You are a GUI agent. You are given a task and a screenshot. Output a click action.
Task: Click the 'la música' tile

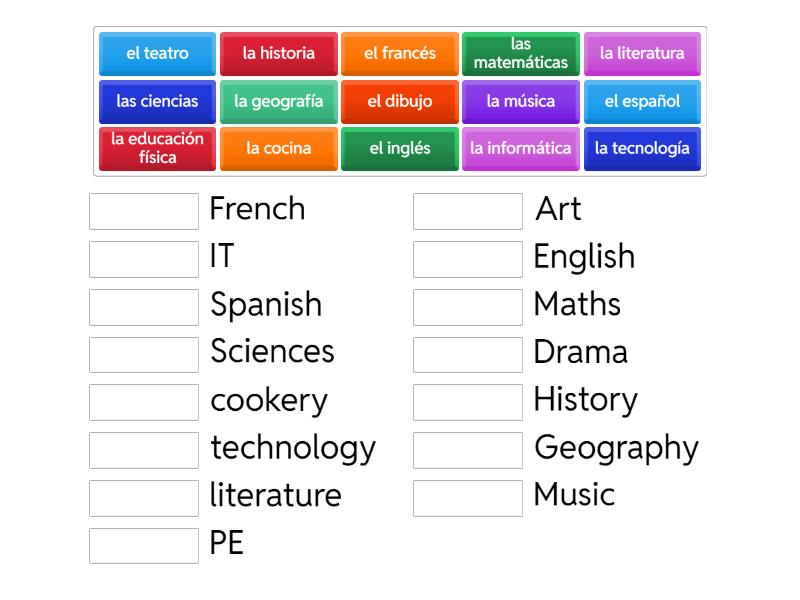[521, 101]
